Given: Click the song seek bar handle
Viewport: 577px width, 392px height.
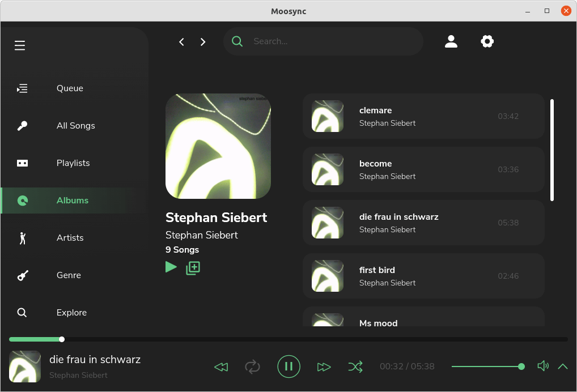Looking at the screenshot, I should [x=62, y=339].
